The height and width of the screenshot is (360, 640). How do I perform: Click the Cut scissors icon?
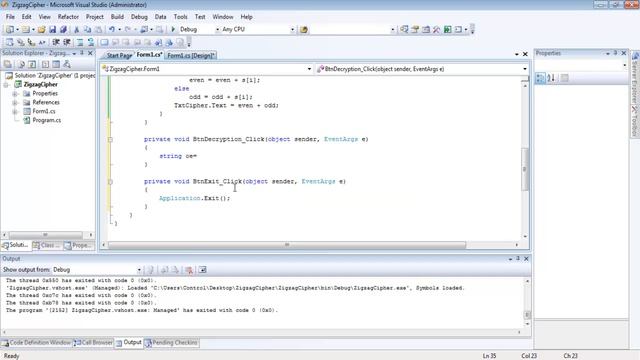(x=76, y=29)
